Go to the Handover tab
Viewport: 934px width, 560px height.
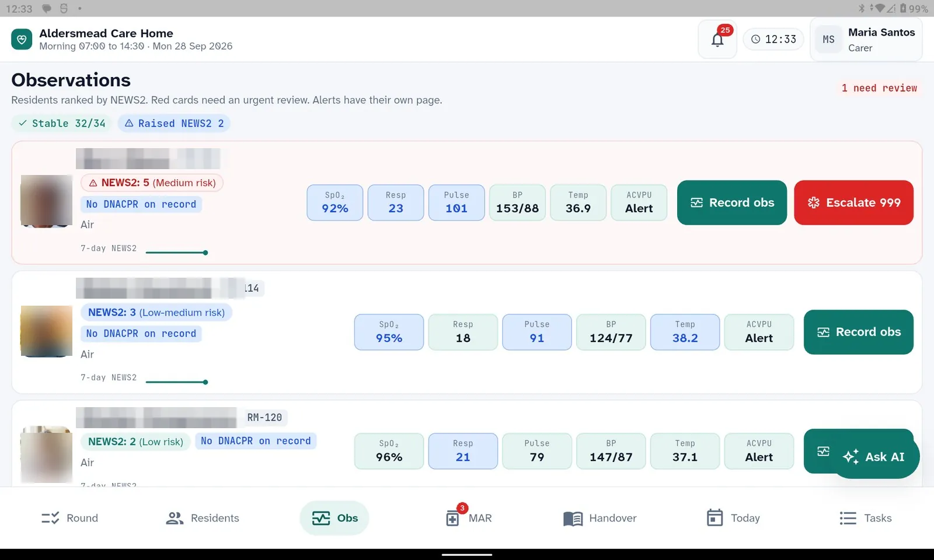tap(600, 518)
